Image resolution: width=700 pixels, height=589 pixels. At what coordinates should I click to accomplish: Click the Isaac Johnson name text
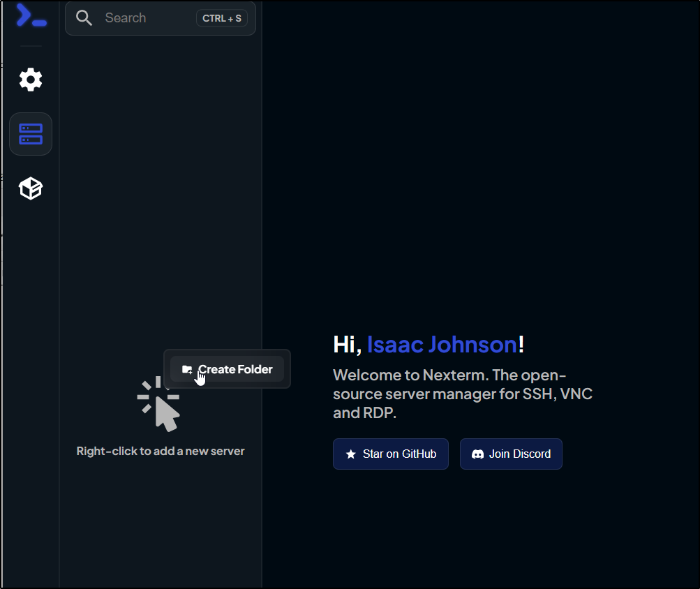[442, 344]
